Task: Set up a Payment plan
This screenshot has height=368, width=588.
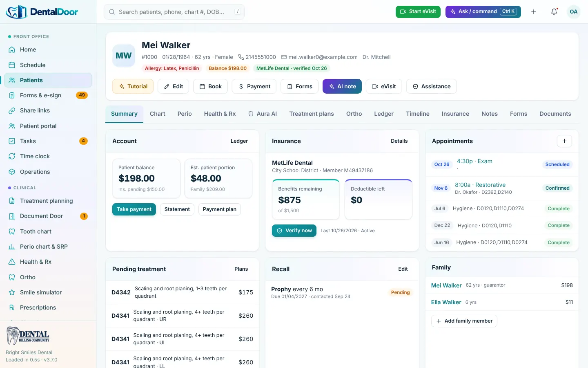Action: click(x=220, y=209)
